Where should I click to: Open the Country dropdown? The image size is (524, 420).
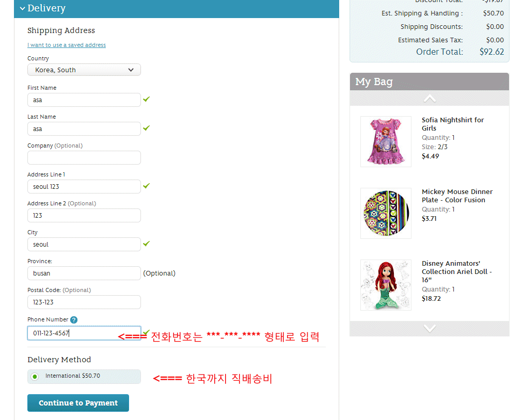[84, 70]
